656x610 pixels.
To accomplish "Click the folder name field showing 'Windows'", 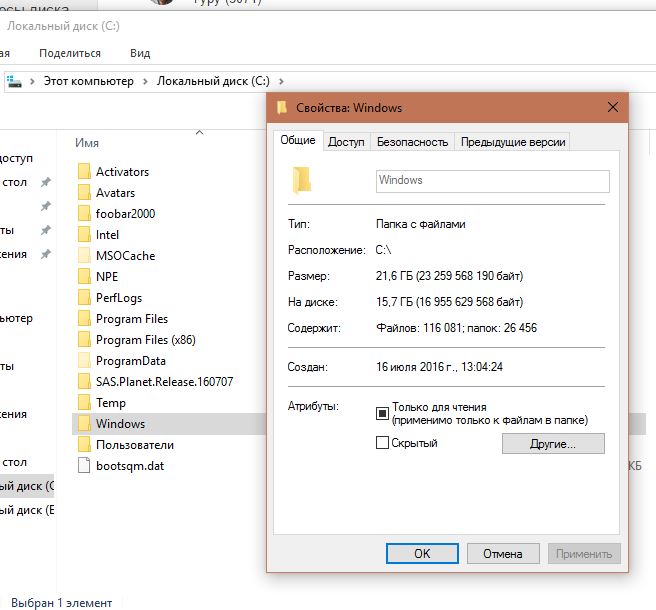I will click(x=492, y=181).
